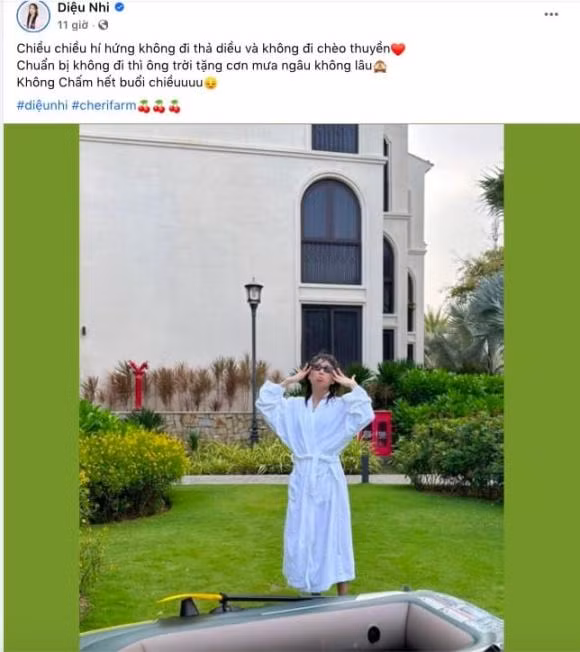Click the sad face emoji after chiềuuuu
The width and height of the screenshot is (580, 652).
(x=210, y=83)
